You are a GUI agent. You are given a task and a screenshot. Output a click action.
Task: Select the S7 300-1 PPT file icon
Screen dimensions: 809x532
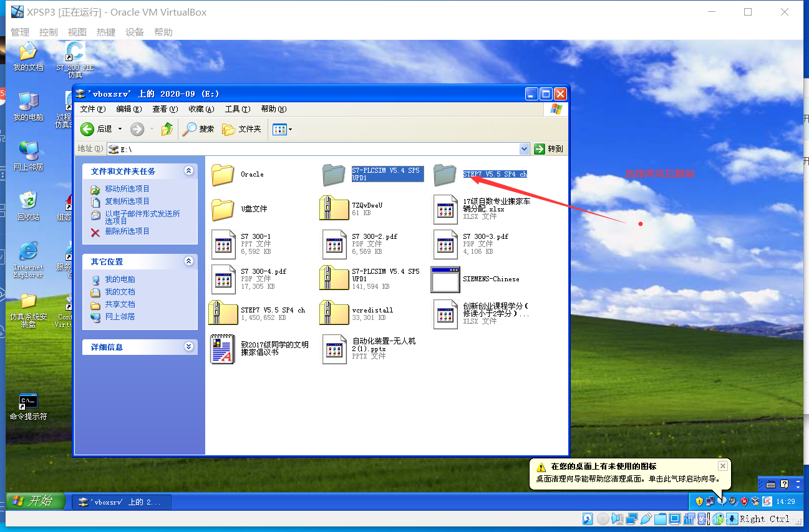223,244
